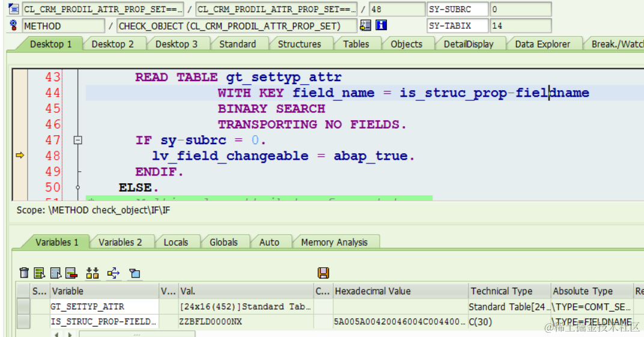Click the SY-SUBRC value field showing 0
Image resolution: width=644 pixels, height=337 pixels.
point(520,9)
